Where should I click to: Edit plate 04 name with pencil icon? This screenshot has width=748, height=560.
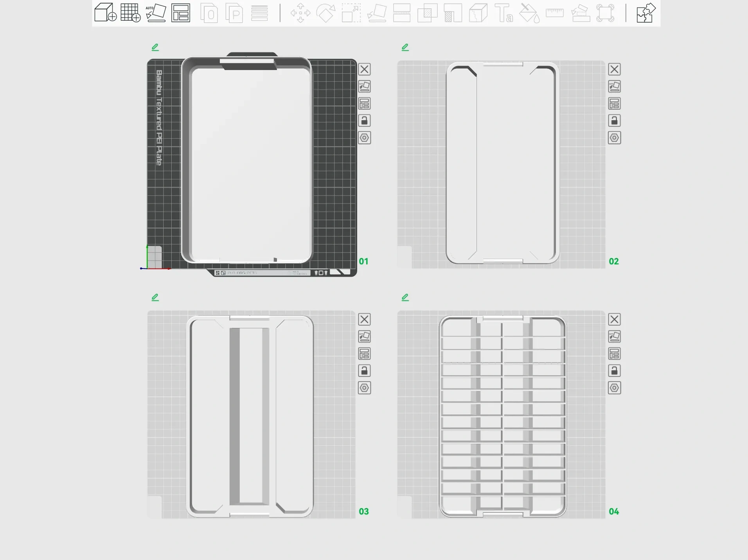click(405, 297)
